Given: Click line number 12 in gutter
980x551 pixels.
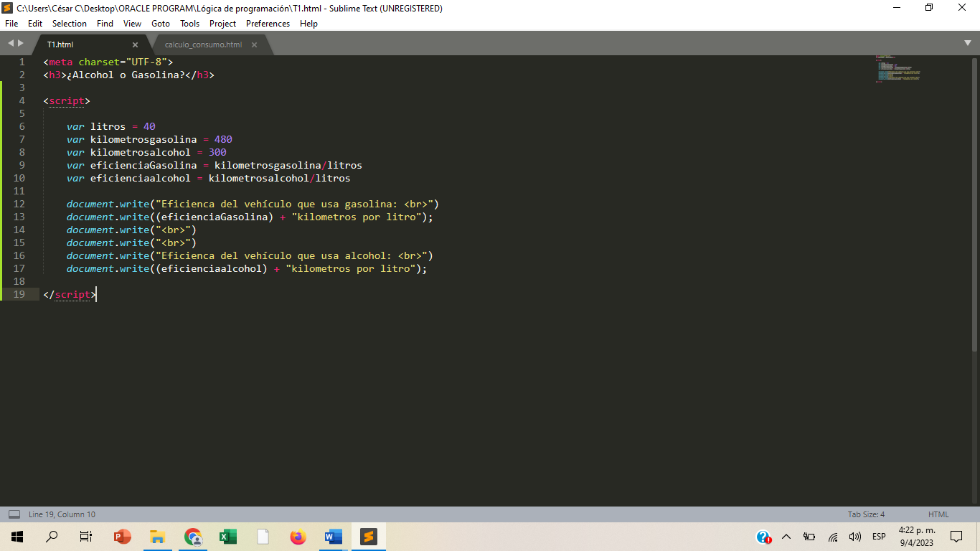Looking at the screenshot, I should coord(19,204).
